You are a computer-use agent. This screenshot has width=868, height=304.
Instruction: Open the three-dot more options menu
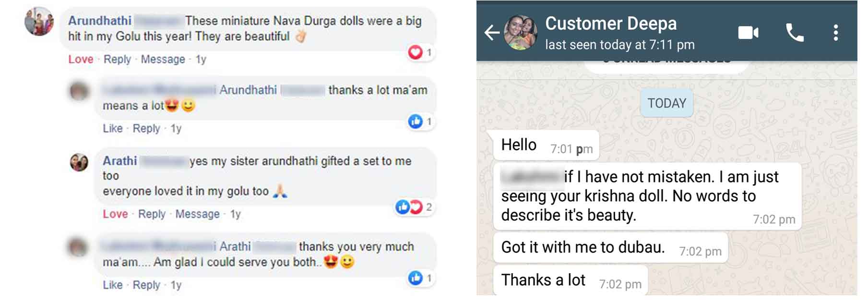coord(836,33)
